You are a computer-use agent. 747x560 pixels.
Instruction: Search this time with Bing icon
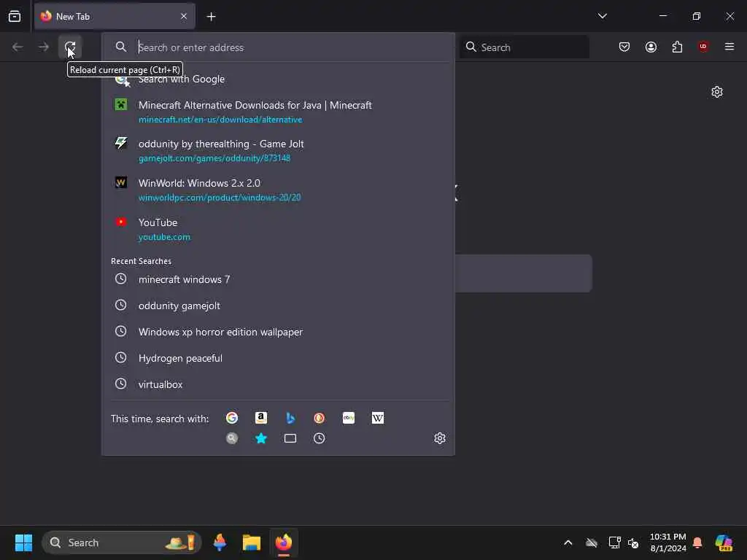tap(290, 418)
